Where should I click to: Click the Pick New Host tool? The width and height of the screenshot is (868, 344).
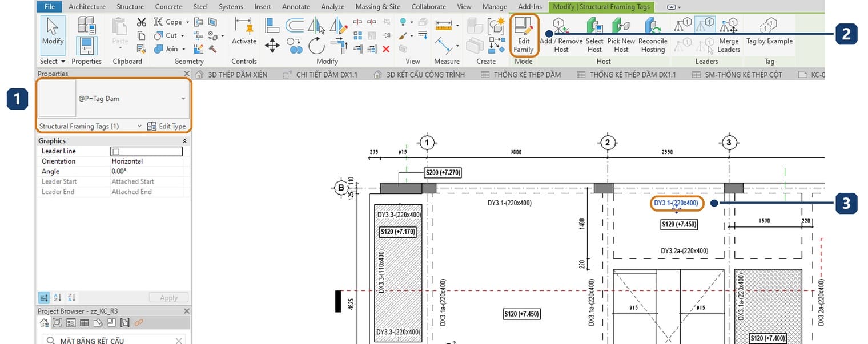[621, 35]
